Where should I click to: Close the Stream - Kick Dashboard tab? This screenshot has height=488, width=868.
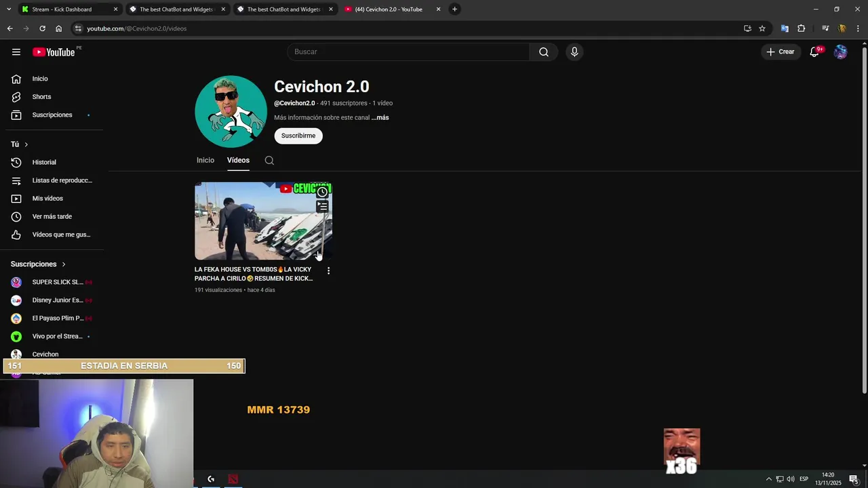[115, 9]
